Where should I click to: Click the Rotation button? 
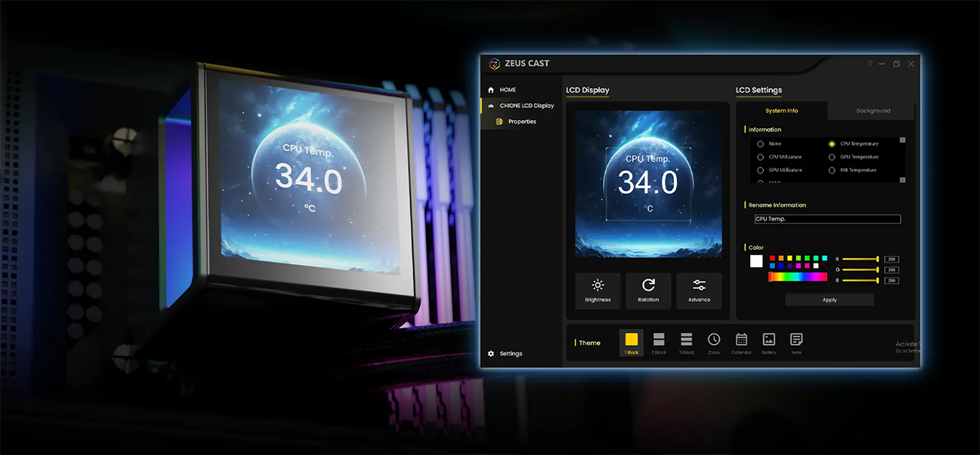coord(648,291)
